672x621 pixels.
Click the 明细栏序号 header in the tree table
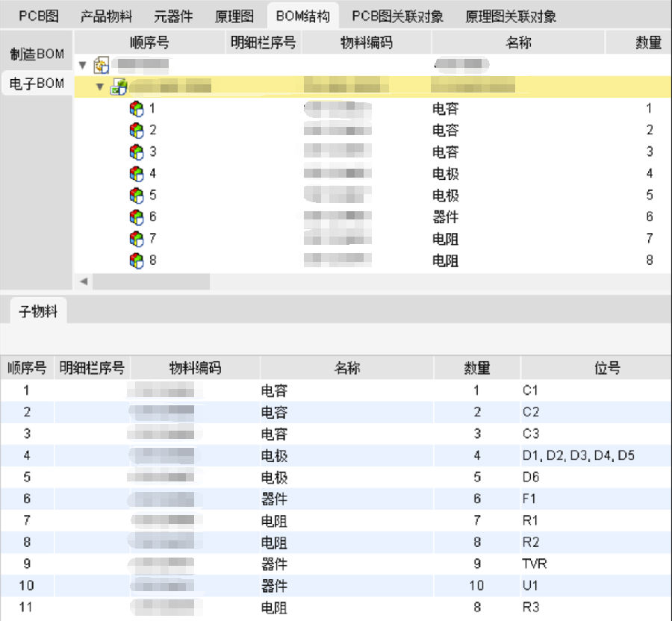pos(263,43)
